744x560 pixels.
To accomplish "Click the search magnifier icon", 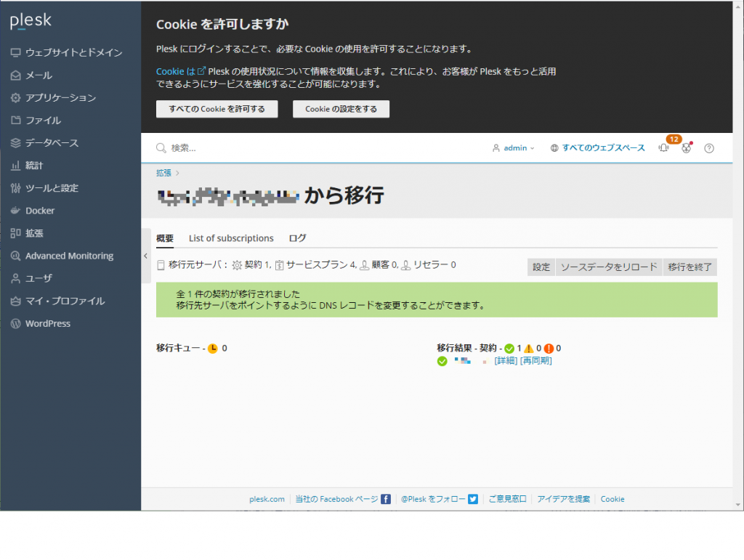I will (x=161, y=148).
